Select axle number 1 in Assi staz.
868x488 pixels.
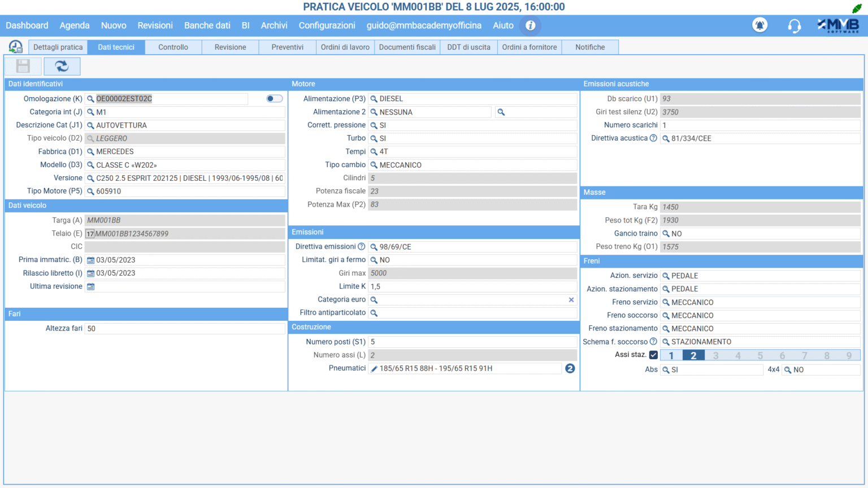click(x=671, y=356)
